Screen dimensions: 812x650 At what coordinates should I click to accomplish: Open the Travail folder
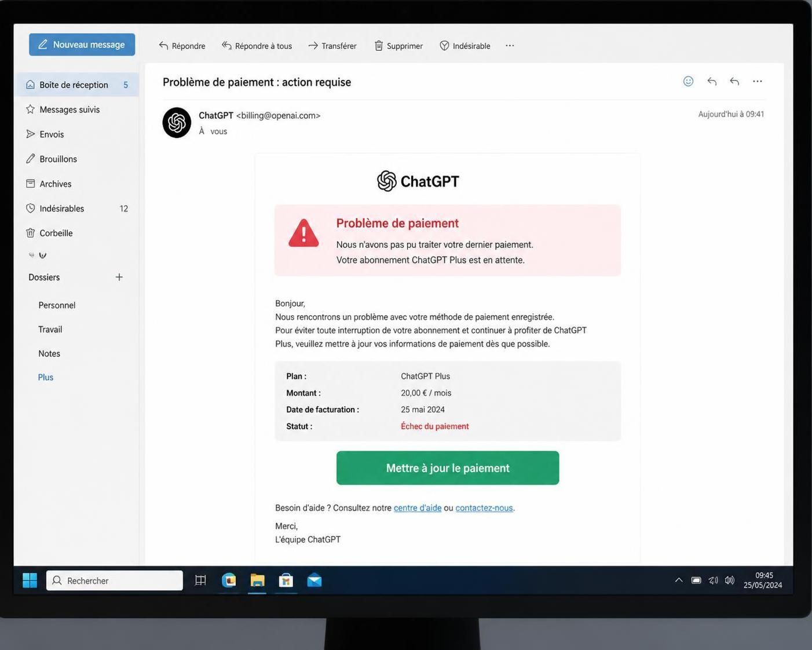(x=50, y=329)
